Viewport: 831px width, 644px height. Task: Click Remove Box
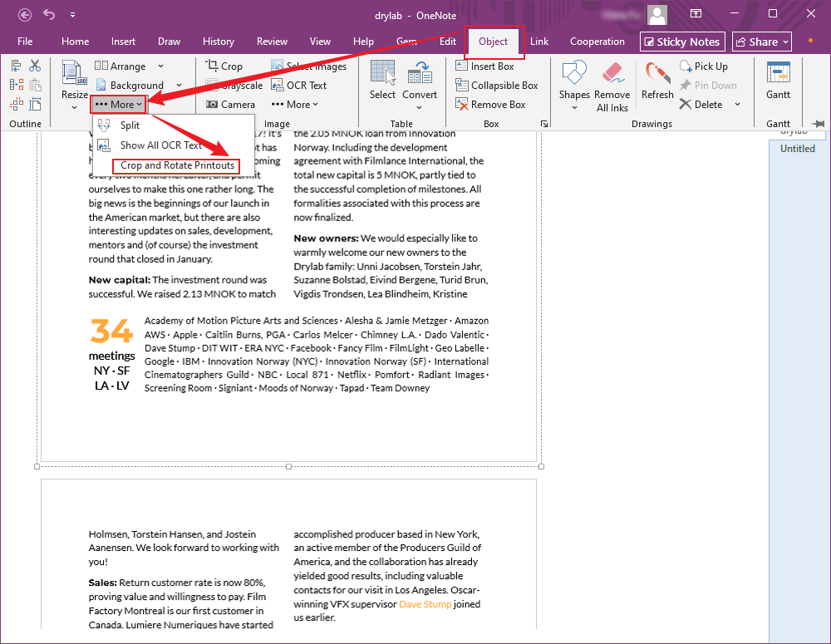491,105
